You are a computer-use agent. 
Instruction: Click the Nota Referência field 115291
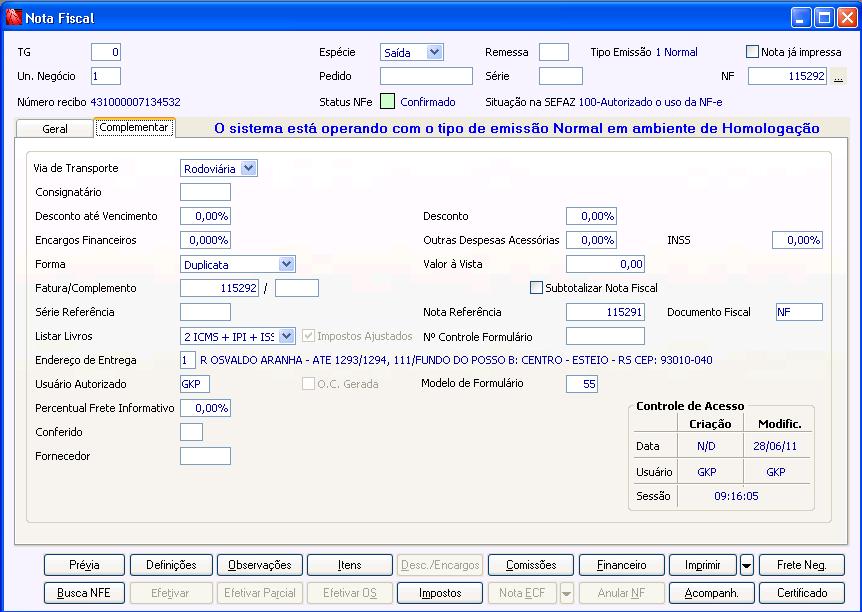605,312
